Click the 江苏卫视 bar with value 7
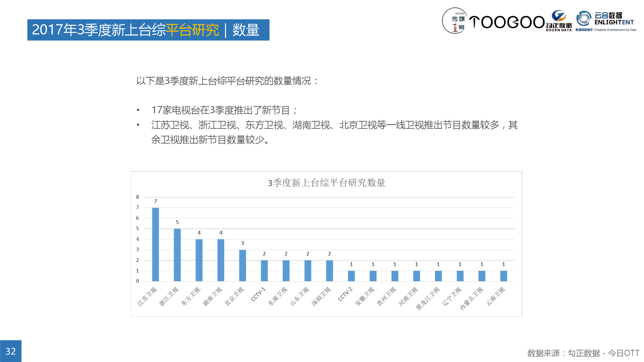644x362 pixels. coord(156,245)
